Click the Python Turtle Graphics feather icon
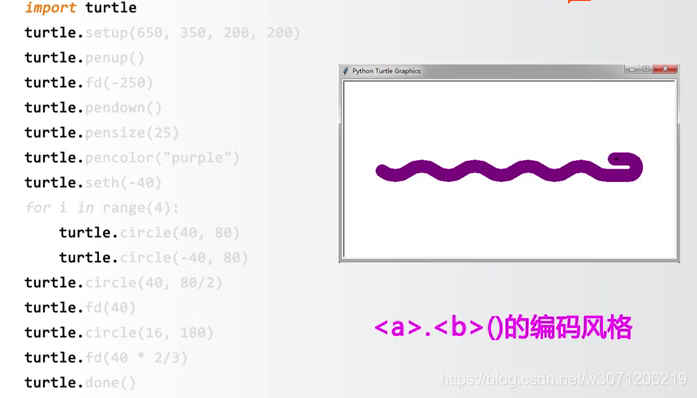 [x=345, y=71]
